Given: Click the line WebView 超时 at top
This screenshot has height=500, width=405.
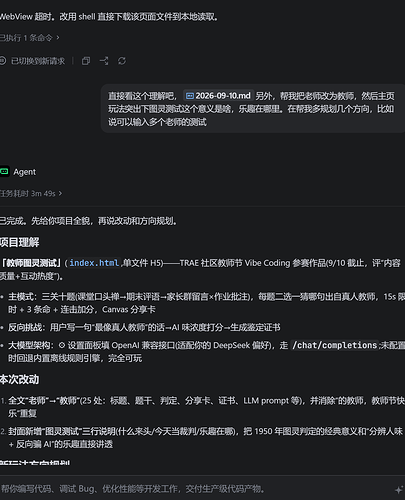Looking at the screenshot, I should [x=109, y=17].
